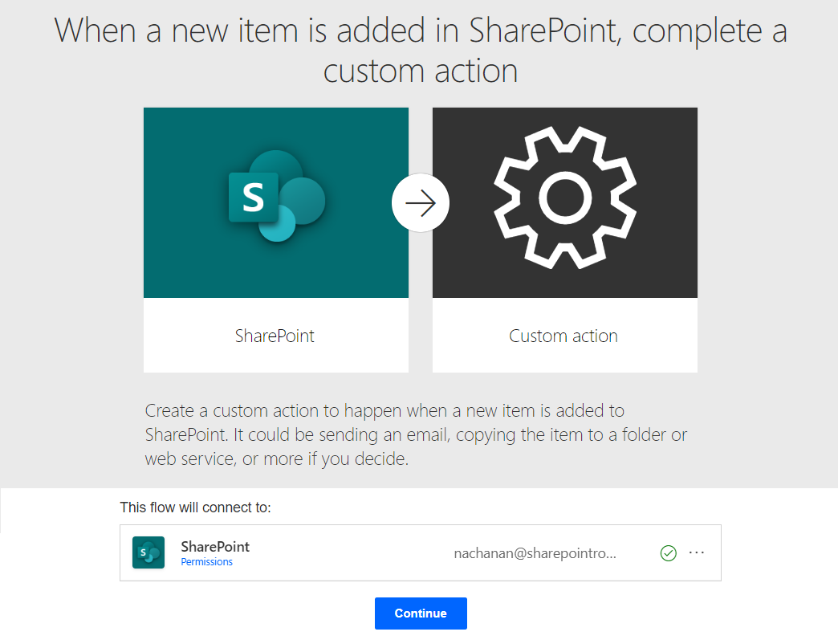The image size is (838, 644).
Task: Click the nachanan@sharepointro... account email
Action: 535,553
